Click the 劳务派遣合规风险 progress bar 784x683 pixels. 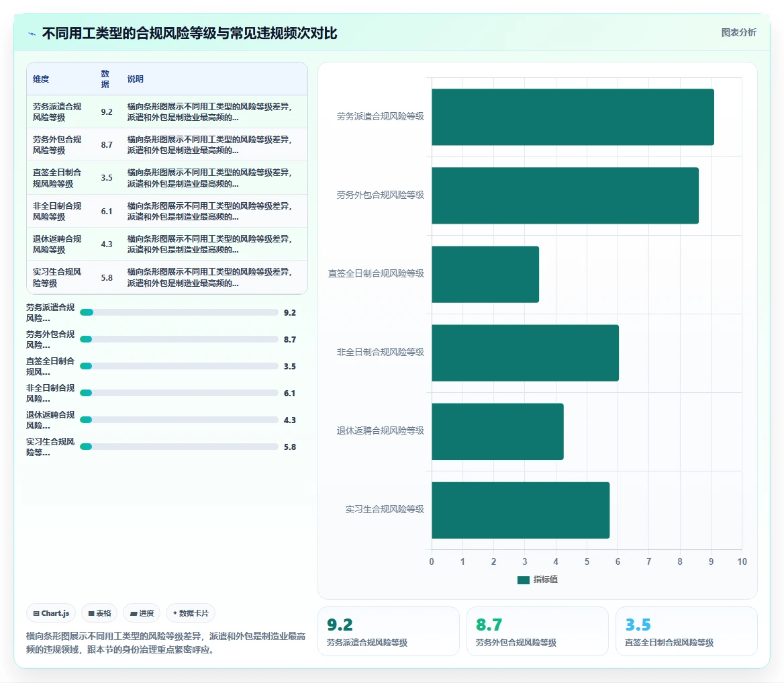(x=179, y=312)
